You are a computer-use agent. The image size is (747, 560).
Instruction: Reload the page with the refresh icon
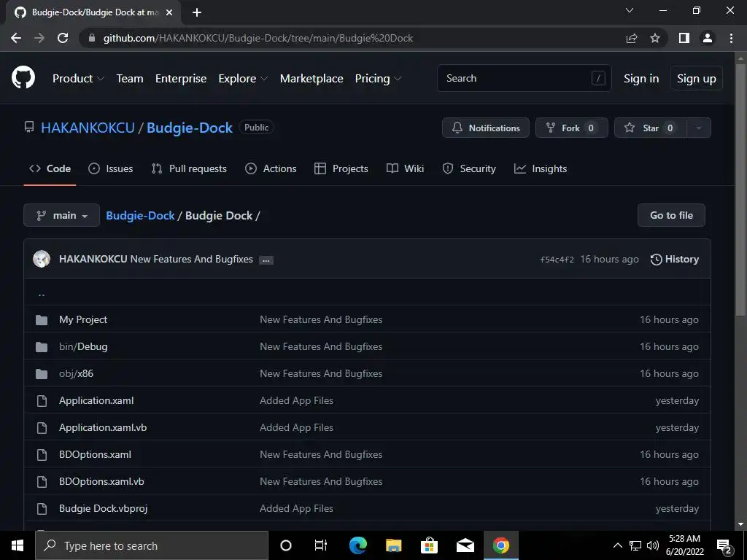63,38
